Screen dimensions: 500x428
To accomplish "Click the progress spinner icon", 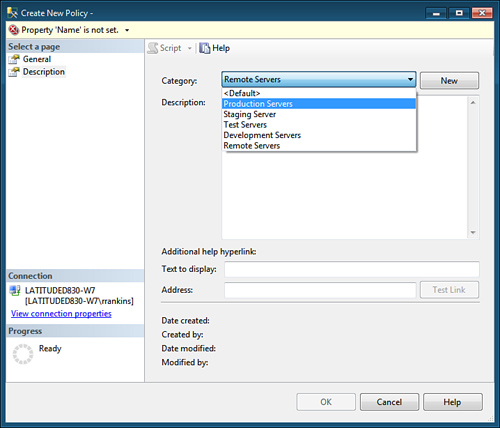I will point(23,354).
